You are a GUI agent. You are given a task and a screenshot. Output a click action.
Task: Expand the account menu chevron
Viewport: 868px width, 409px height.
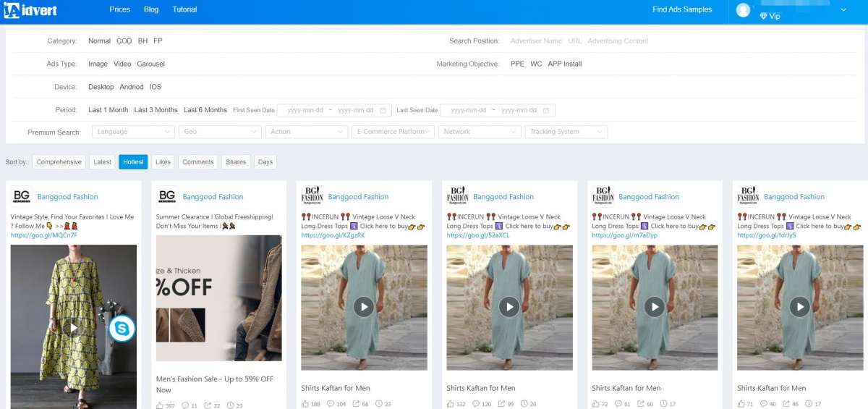coord(843,10)
